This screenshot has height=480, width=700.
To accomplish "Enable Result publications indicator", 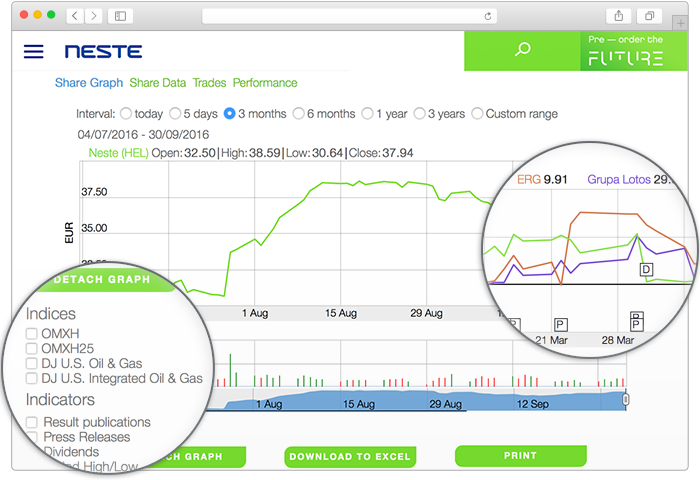I will (x=33, y=422).
